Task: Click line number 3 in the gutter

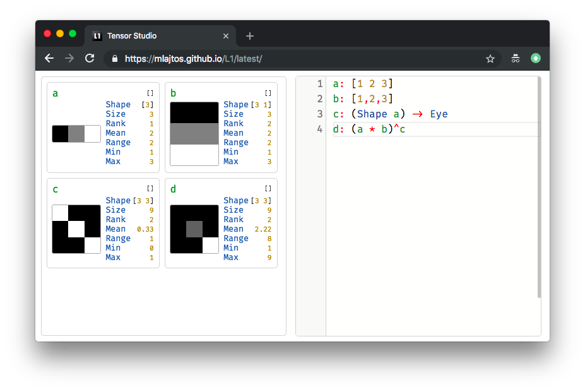Action: [320, 114]
